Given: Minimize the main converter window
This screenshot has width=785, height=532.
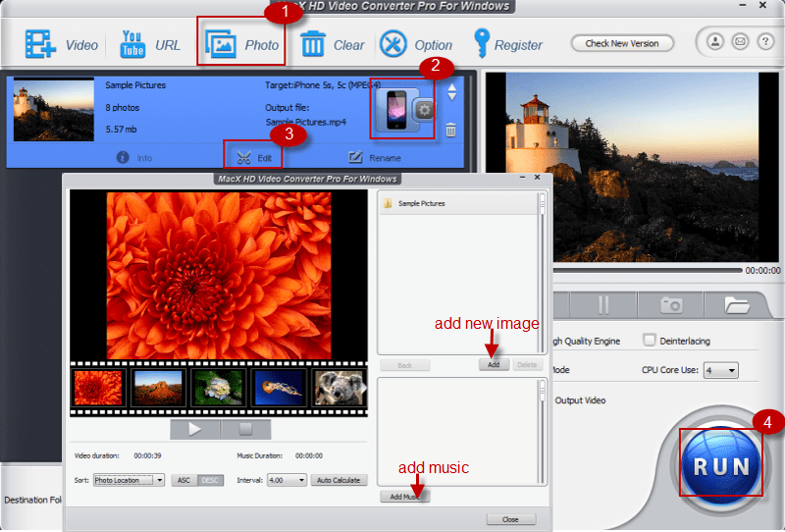Looking at the screenshot, I should (743, 5).
